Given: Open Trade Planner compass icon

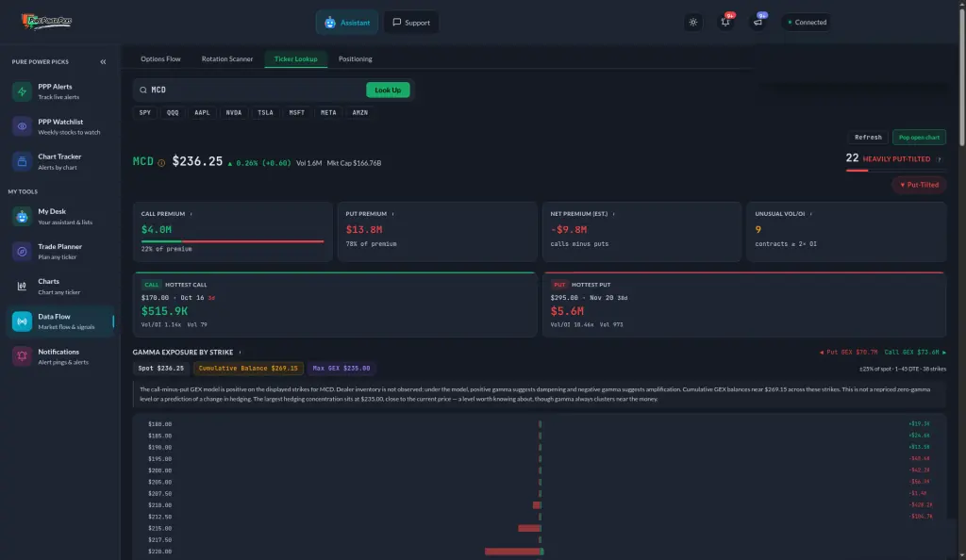Looking at the screenshot, I should point(23,252).
